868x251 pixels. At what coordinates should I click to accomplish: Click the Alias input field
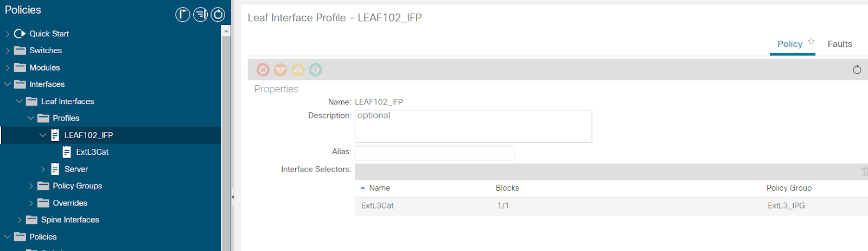tap(434, 153)
